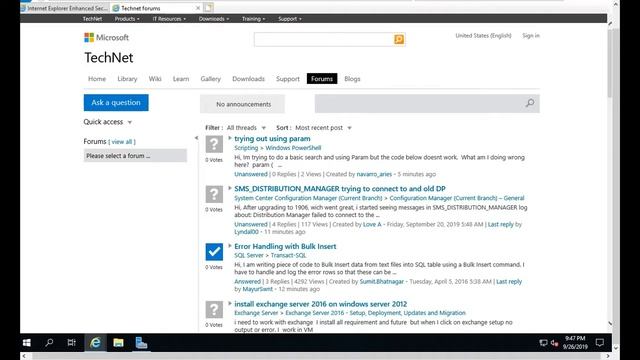The image size is (640, 360).
Task: Click user Sumit.Bhatnagar link
Action: pyautogui.click(x=382, y=281)
